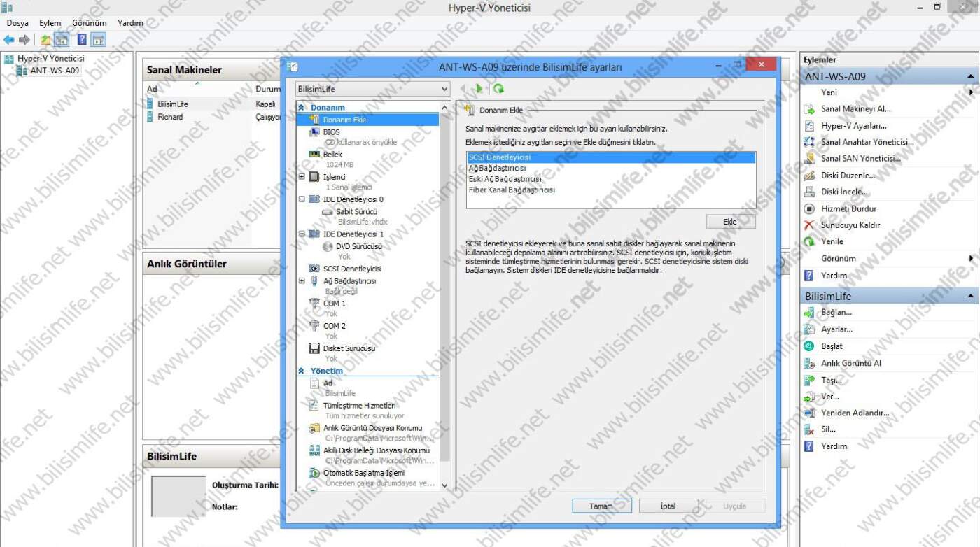Click the DVD Sürücüsü disc icon
The width and height of the screenshot is (980, 547).
click(328, 247)
